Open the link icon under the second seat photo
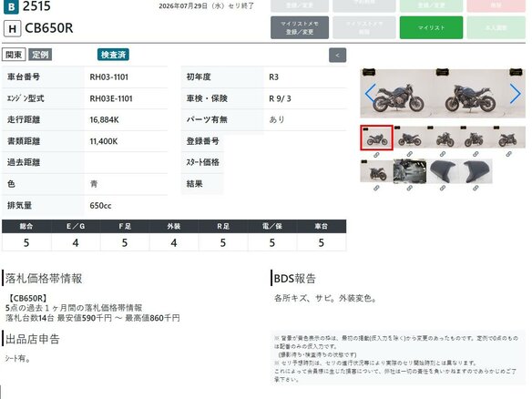Viewport: 532px width, 399px height. pyautogui.click(x=476, y=188)
